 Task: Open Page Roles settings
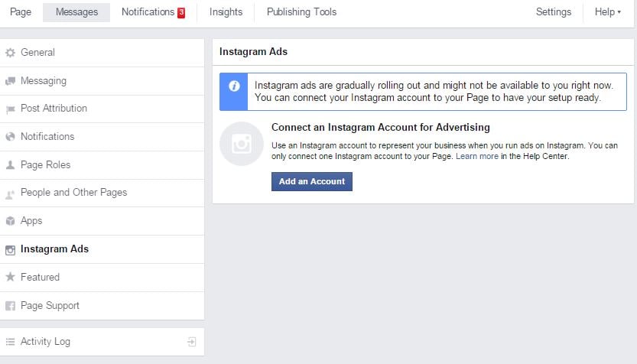pyautogui.click(x=102, y=165)
